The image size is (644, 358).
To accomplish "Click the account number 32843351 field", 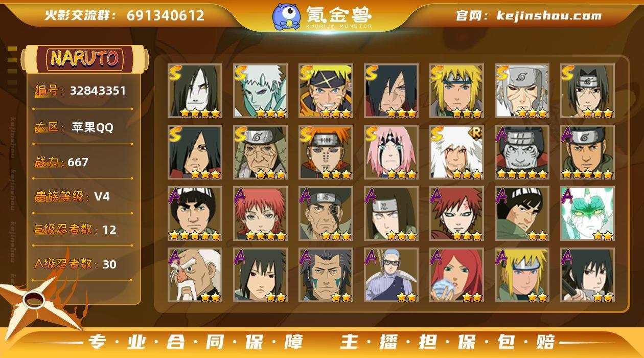I will [x=81, y=91].
